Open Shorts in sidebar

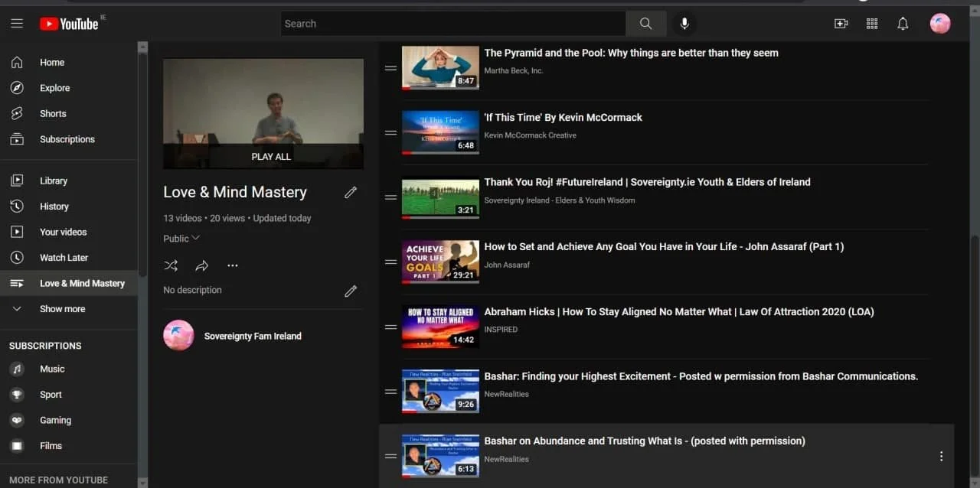69,114
